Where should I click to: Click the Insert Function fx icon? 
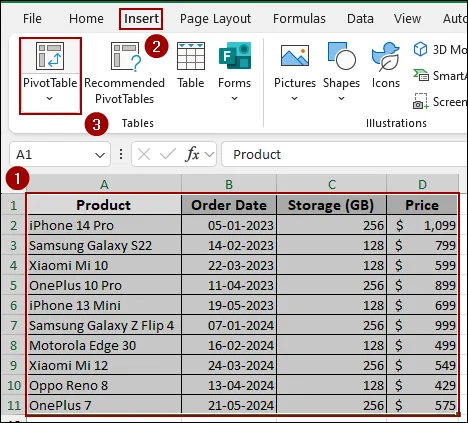tap(192, 154)
